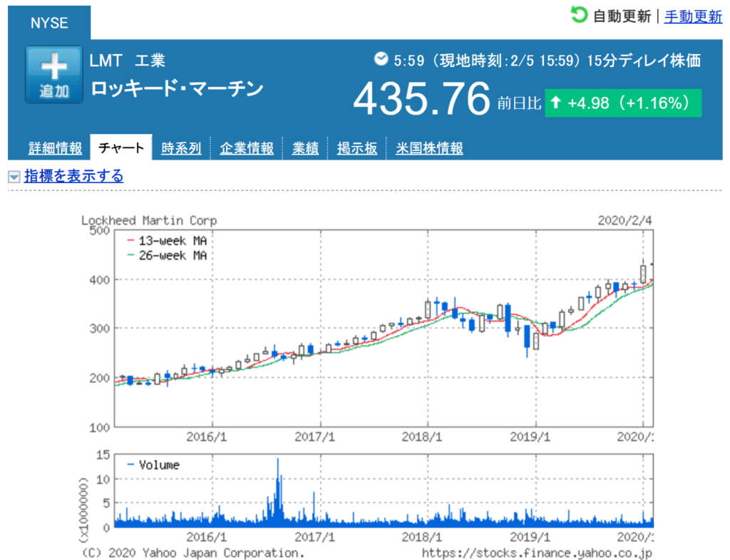The height and width of the screenshot is (560, 730).
Task: Click the Volume legend entry
Action: (154, 465)
